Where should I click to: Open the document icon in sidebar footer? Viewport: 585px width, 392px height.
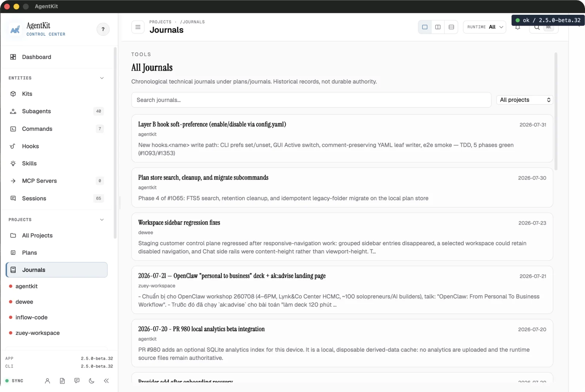pyautogui.click(x=62, y=381)
